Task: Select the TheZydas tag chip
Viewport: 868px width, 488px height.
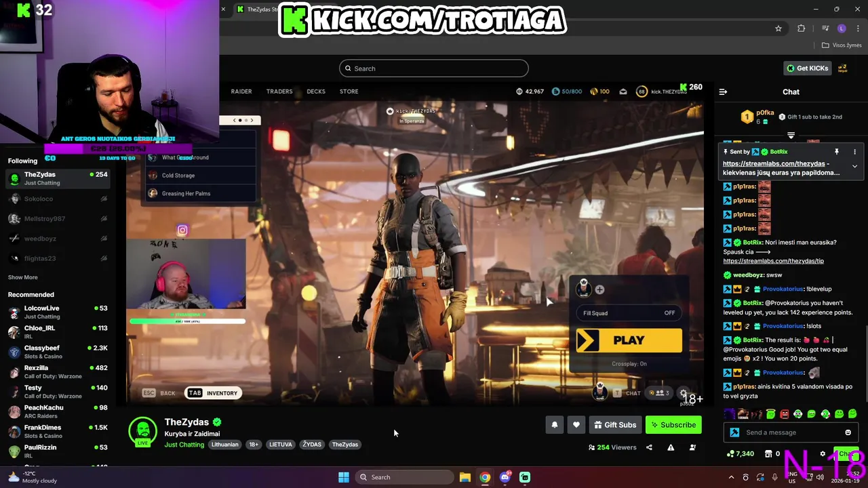Action: [345, 445]
